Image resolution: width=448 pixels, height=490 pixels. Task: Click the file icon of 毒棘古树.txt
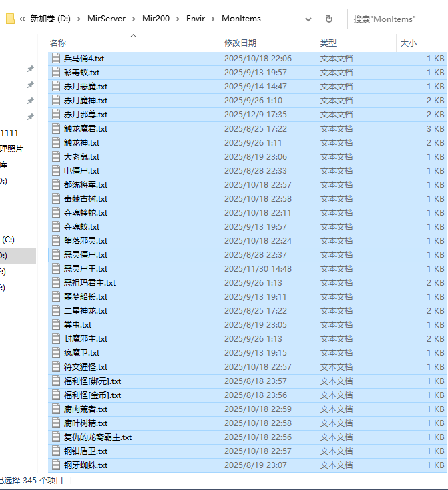(x=56, y=199)
